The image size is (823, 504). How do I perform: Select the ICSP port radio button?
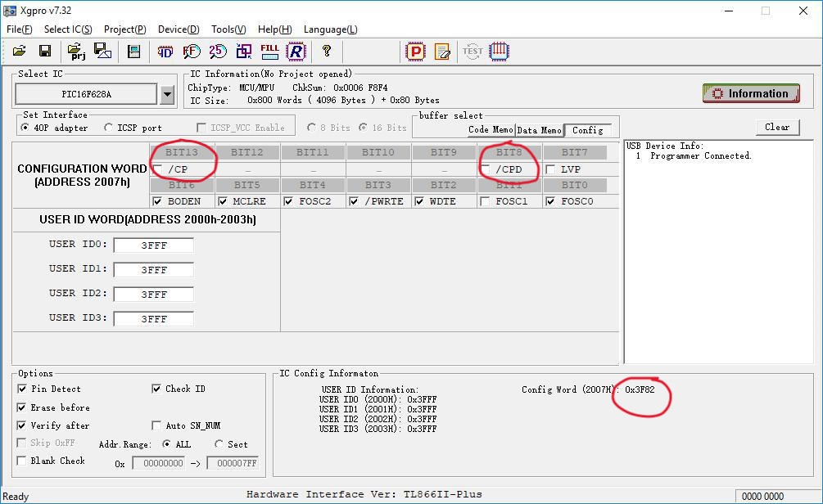[108, 128]
